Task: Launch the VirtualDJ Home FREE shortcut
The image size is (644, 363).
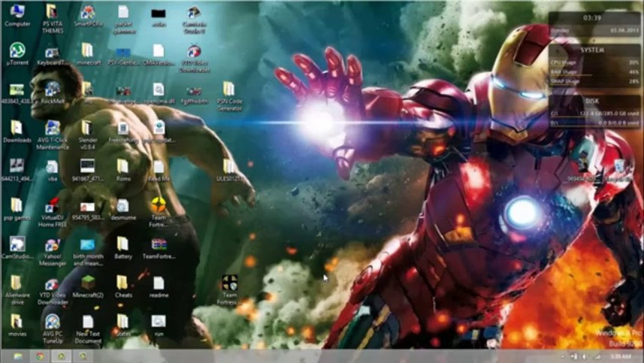Action: click(52, 213)
